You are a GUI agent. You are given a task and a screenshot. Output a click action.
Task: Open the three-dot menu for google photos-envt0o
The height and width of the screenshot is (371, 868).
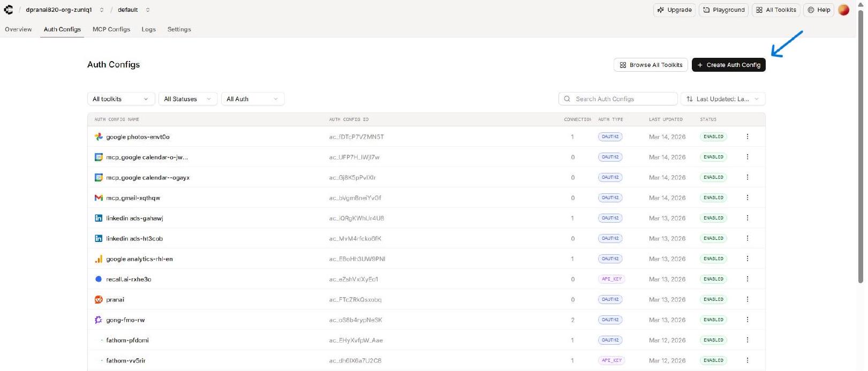(748, 137)
